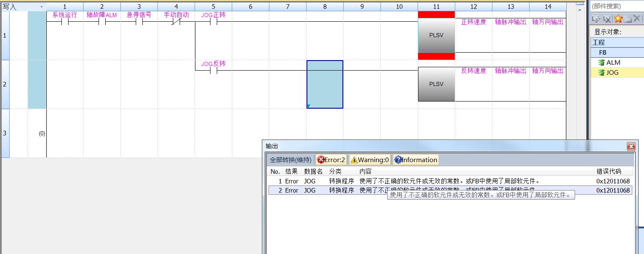The image size is (644, 254).
Task: Click the expand-all tree icon in parts panel
Action: pyautogui.click(x=596, y=19)
